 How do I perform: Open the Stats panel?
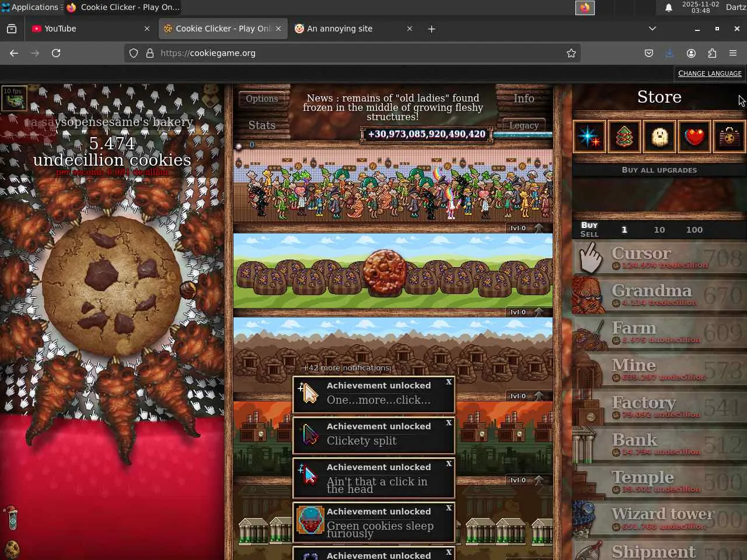coord(262,125)
